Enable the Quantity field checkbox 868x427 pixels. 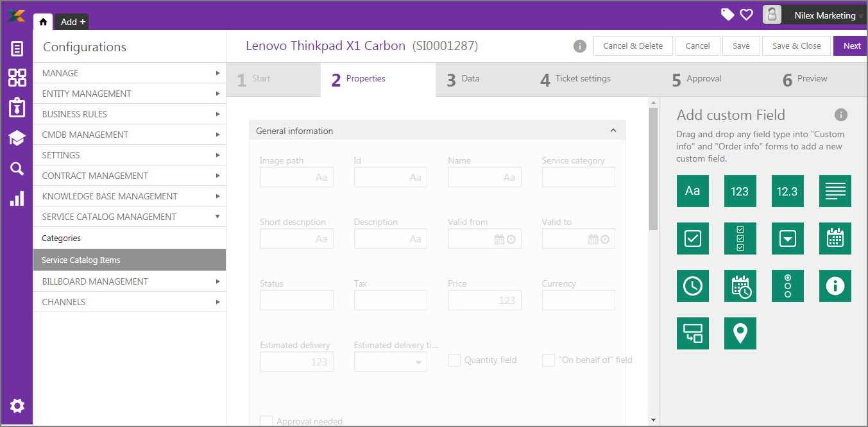pyautogui.click(x=454, y=360)
